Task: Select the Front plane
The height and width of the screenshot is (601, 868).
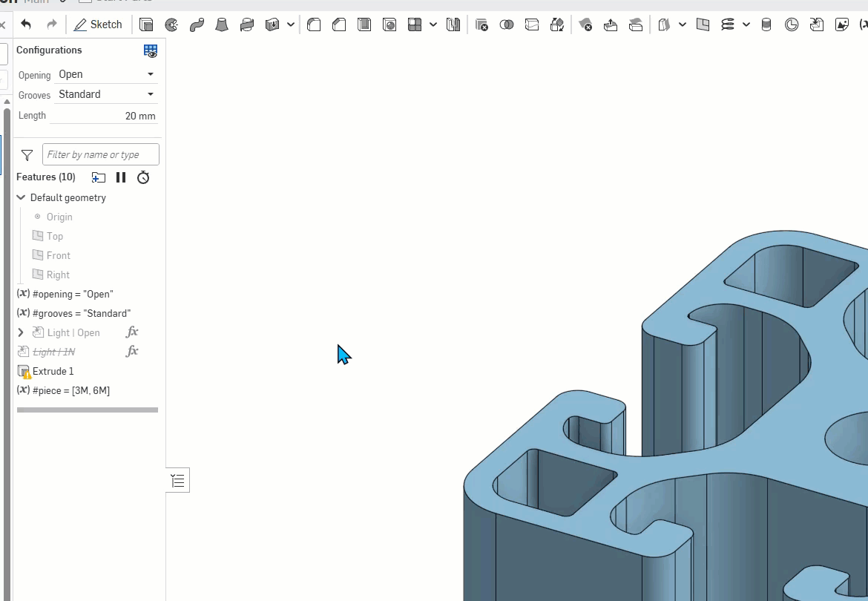Action: (58, 256)
